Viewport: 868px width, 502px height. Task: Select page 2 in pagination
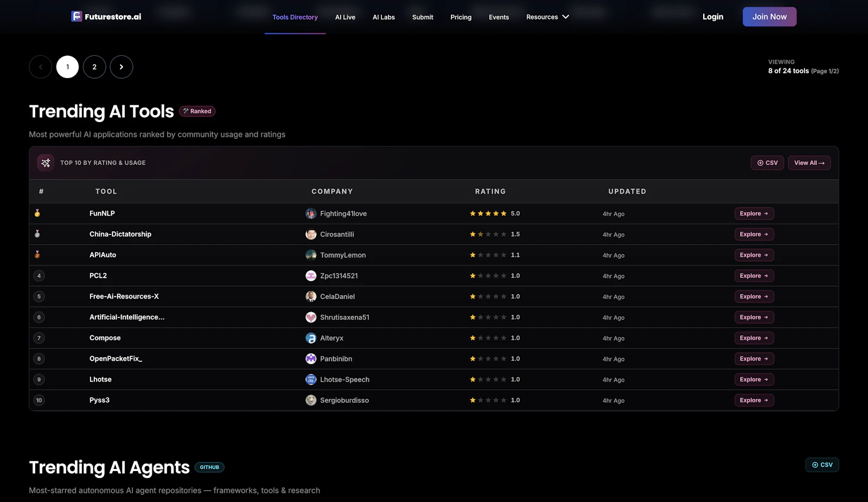[x=94, y=67]
